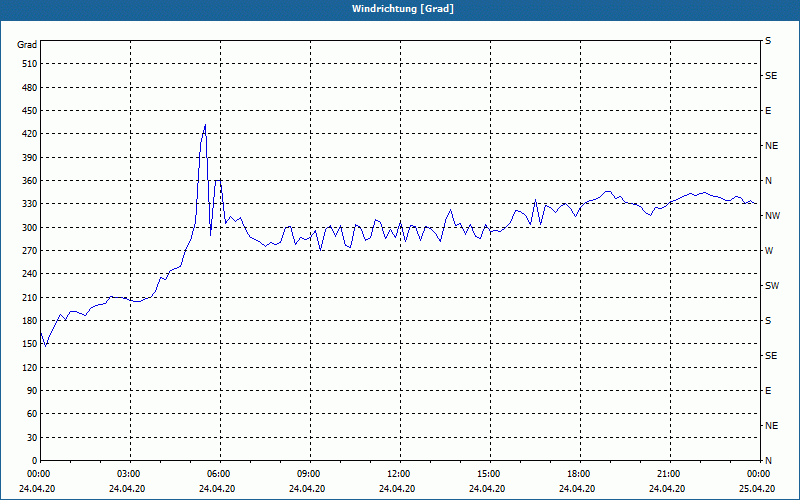This screenshot has width=800, height=500.
Task: Select the 480 value on the degree axis
Action: click(x=30, y=88)
